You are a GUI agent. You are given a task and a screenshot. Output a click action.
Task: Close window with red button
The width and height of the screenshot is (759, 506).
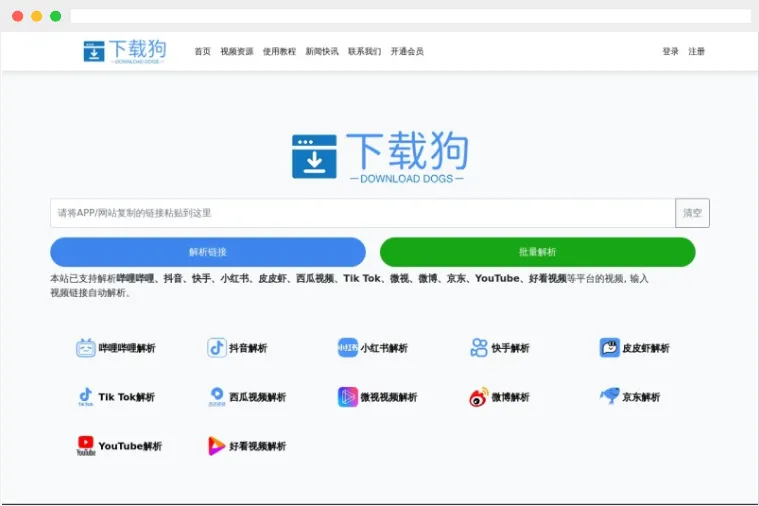[17, 16]
